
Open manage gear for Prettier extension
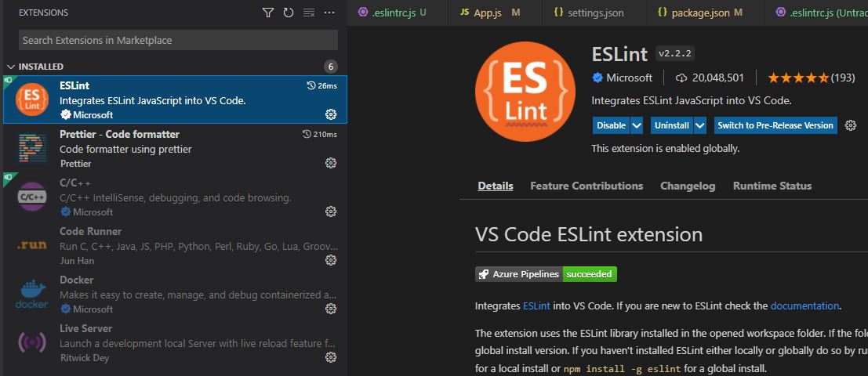pyautogui.click(x=330, y=163)
